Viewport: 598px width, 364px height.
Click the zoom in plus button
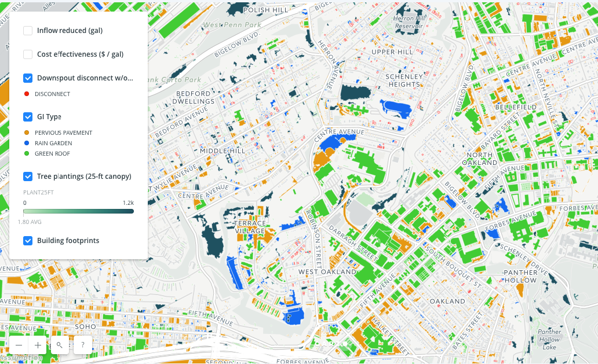[38, 345]
